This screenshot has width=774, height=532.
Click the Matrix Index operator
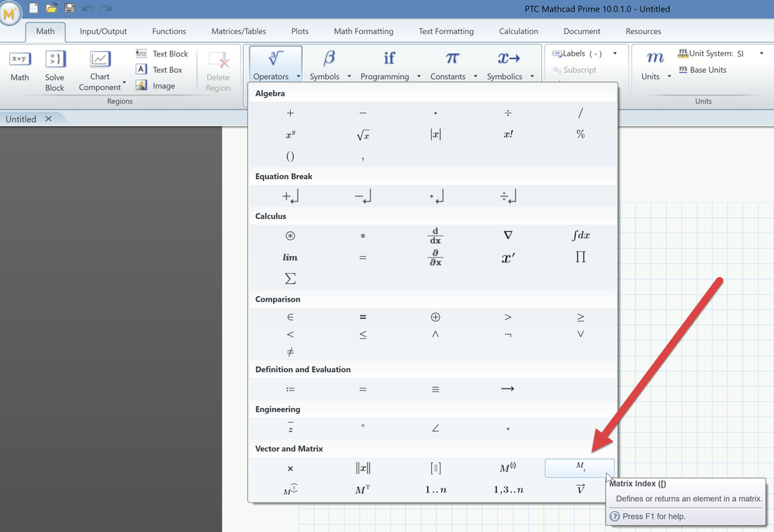pyautogui.click(x=579, y=468)
